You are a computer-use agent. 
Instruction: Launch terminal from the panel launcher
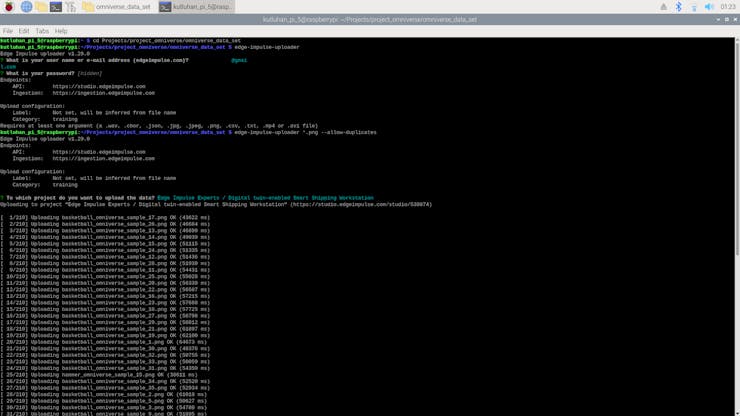(x=56, y=7)
